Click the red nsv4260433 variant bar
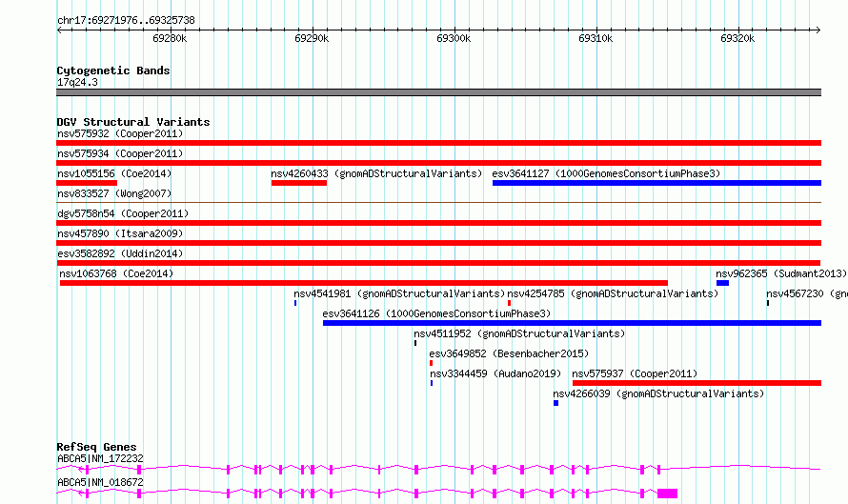This screenshot has height=504, width=848. pyautogui.click(x=299, y=183)
